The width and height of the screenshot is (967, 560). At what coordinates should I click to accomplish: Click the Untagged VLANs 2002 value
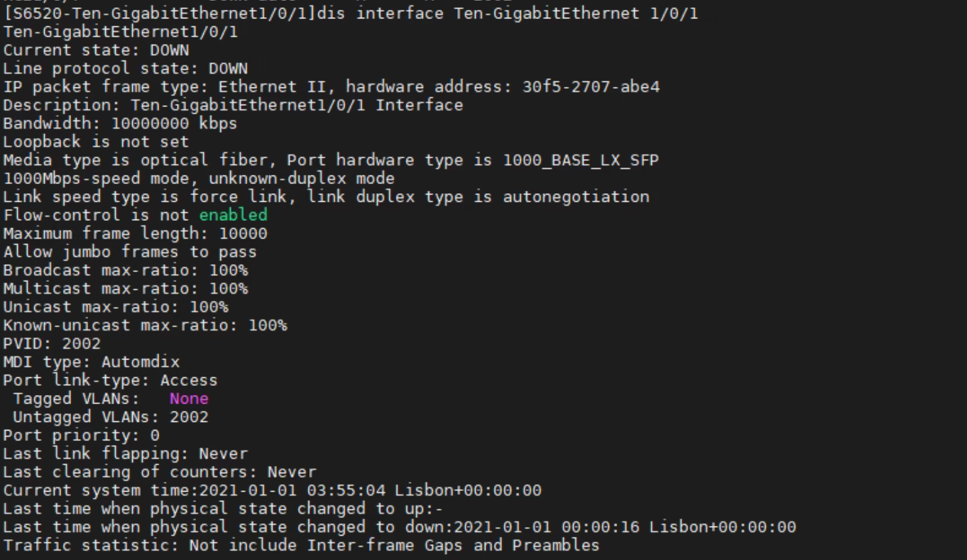[x=189, y=417]
